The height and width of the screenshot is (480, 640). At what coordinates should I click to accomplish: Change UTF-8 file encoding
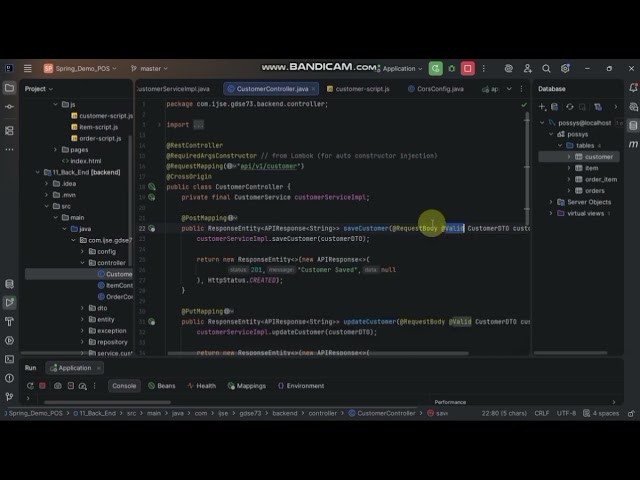[x=566, y=413]
